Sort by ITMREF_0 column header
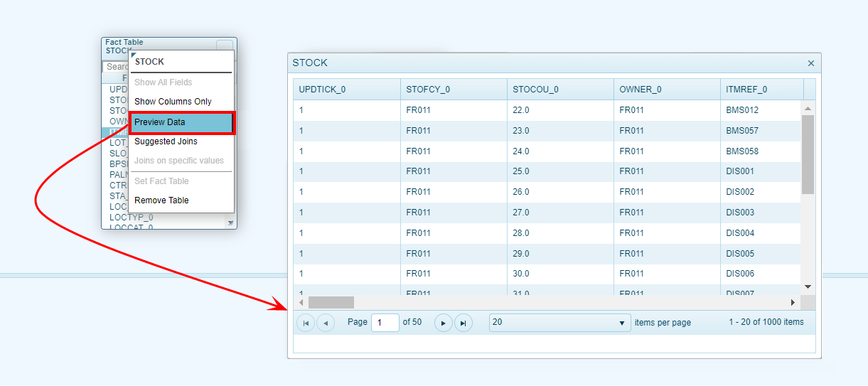 [762, 90]
